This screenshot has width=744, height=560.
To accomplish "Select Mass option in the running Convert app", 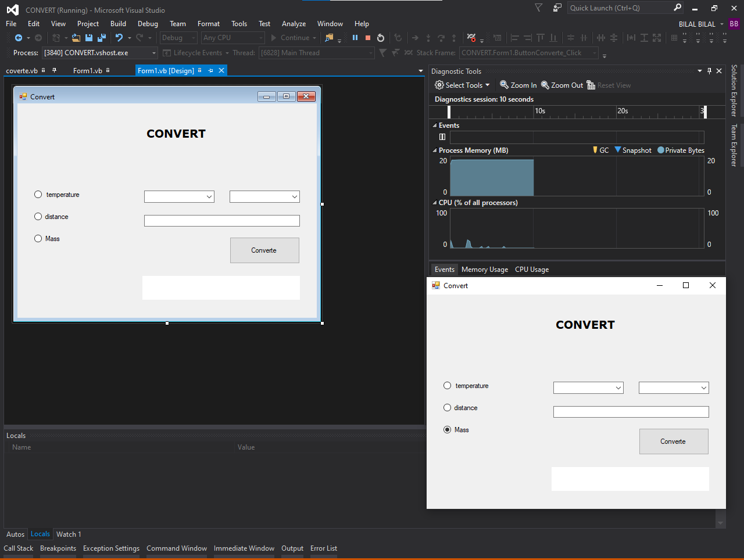I will (447, 429).
